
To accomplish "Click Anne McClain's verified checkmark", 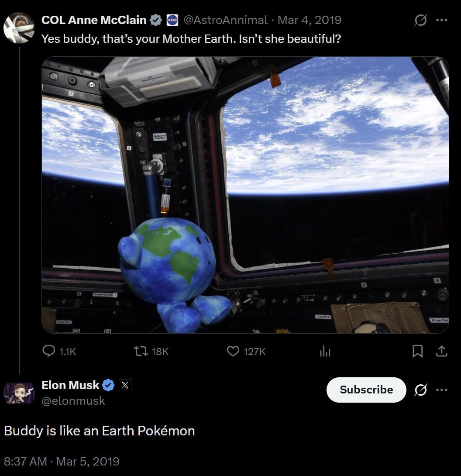I will [155, 20].
